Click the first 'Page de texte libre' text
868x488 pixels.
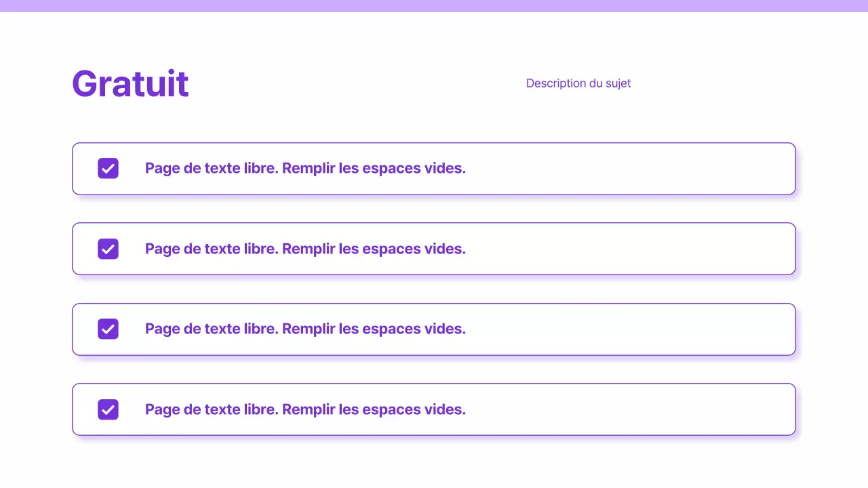point(305,168)
